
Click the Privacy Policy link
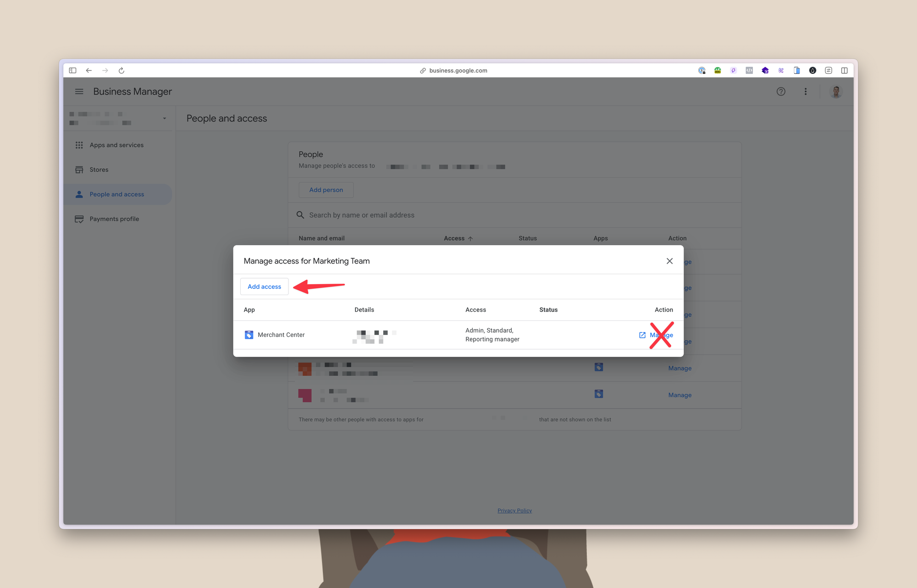(514, 511)
